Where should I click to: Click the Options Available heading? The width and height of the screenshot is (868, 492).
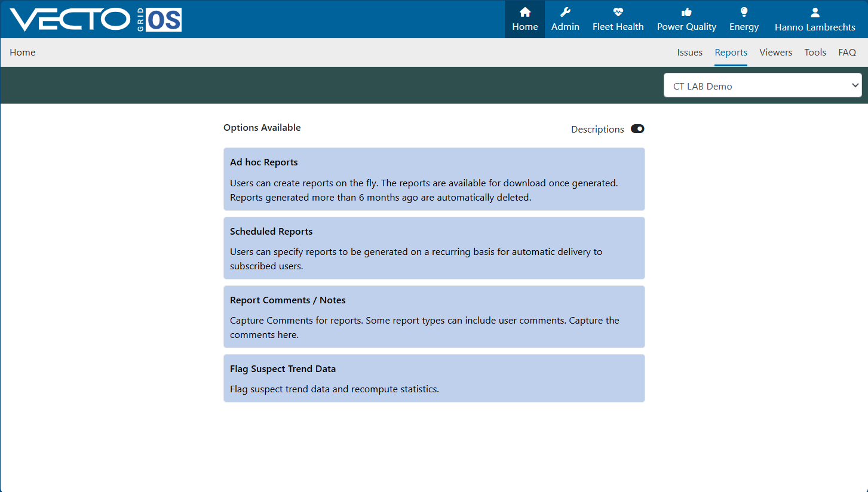262,128
